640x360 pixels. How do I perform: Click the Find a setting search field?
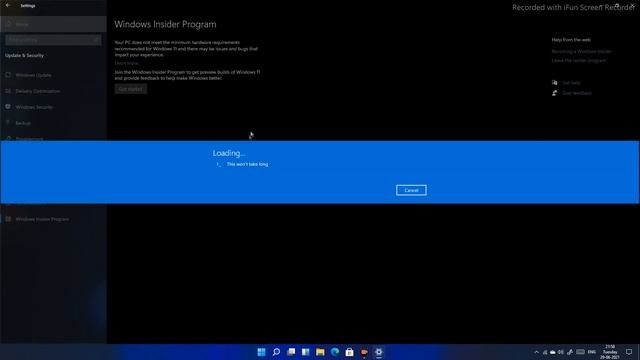tap(53, 40)
